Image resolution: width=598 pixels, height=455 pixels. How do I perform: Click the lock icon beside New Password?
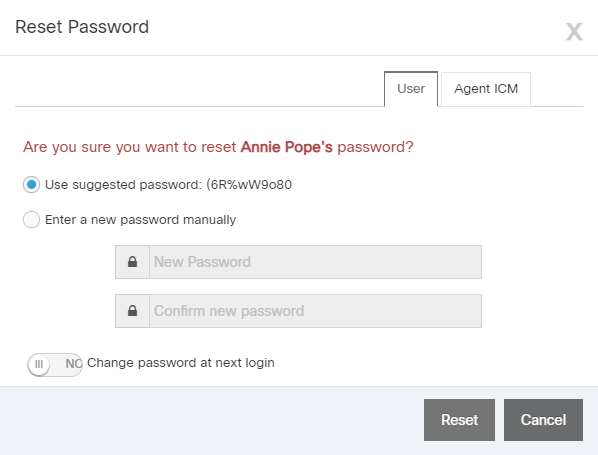132,262
